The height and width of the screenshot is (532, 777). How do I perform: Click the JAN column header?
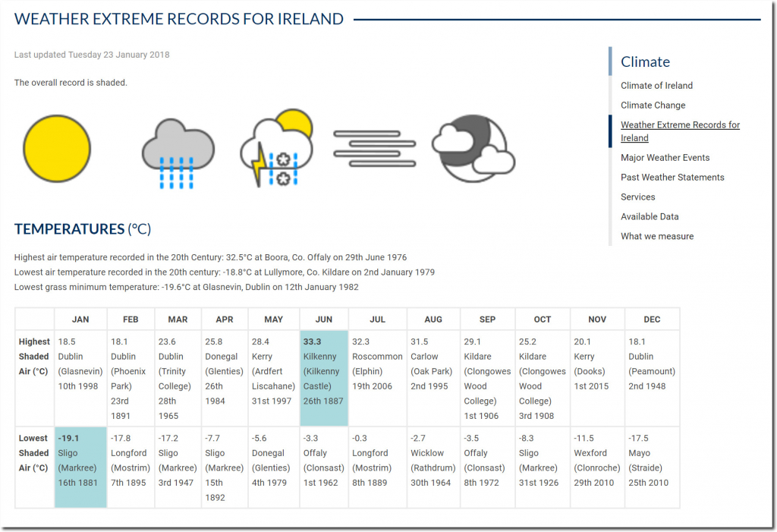pyautogui.click(x=80, y=320)
